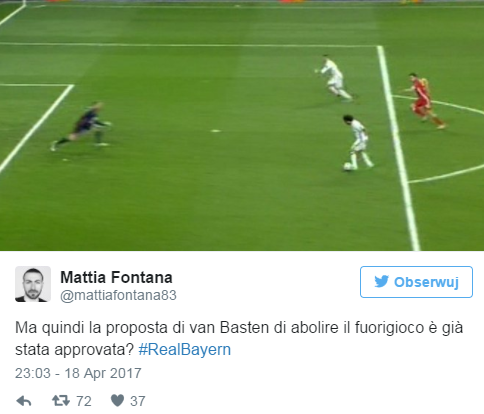Screen dimensions: 484x414
Task: Click the retweet count 72
Action: tap(84, 401)
